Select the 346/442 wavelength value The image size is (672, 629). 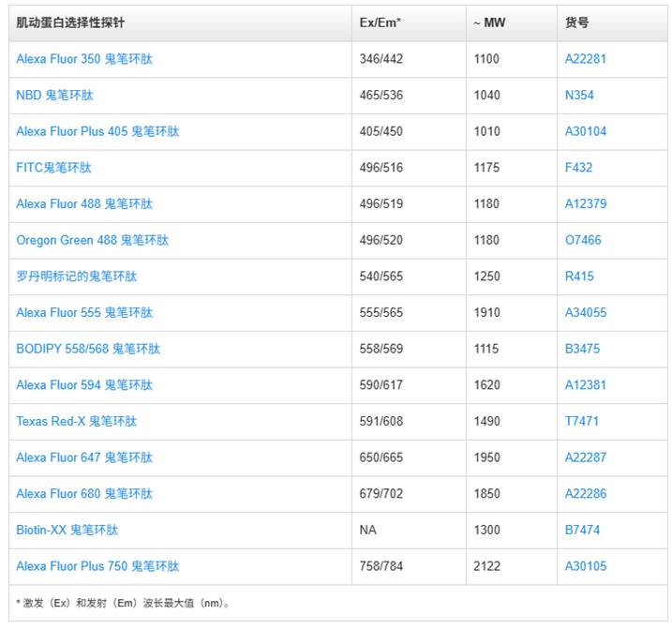pos(381,59)
